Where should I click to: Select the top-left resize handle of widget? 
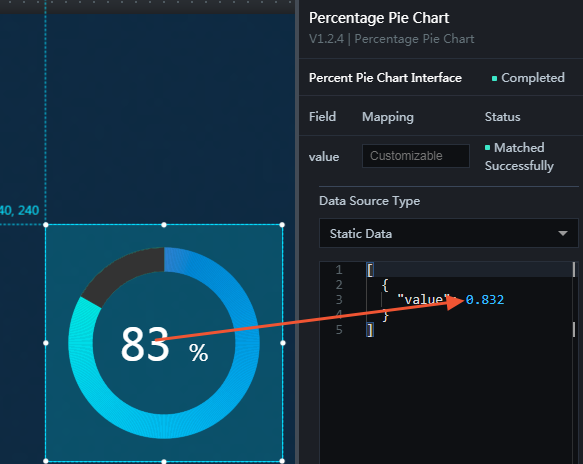click(x=46, y=225)
